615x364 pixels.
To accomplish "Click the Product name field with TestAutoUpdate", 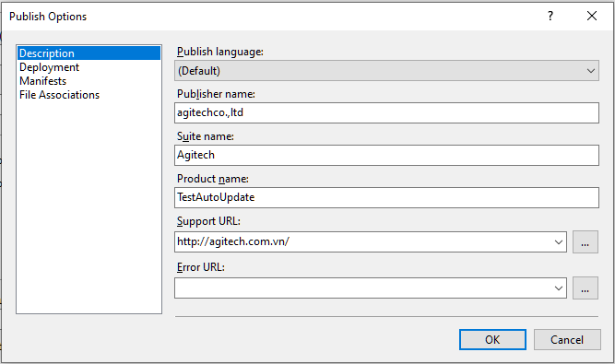I will click(386, 197).
